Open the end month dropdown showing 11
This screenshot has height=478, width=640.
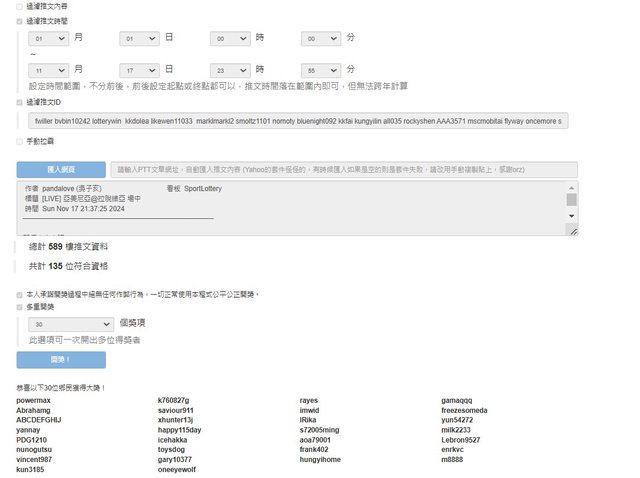(47, 70)
